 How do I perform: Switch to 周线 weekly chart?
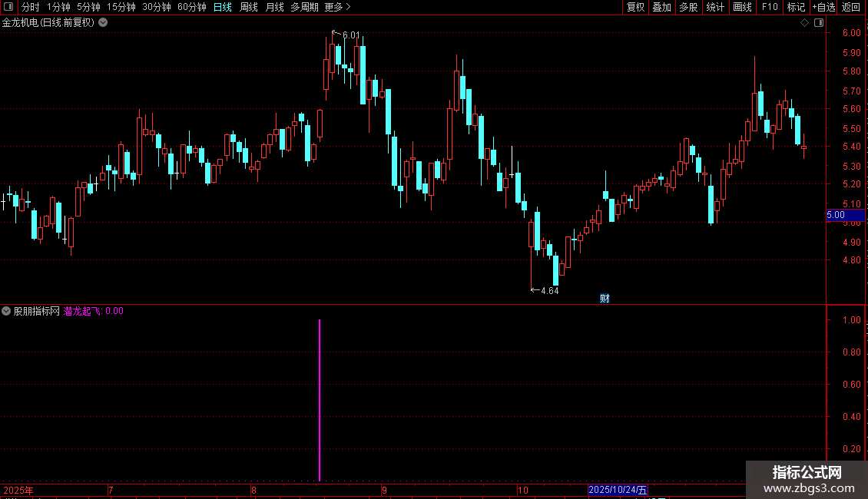(x=249, y=7)
